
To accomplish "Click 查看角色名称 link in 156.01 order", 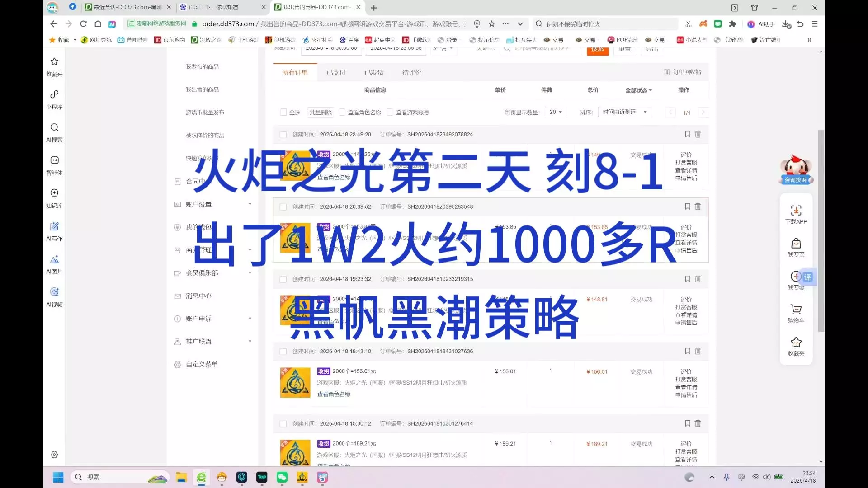I will pyautogui.click(x=334, y=394).
